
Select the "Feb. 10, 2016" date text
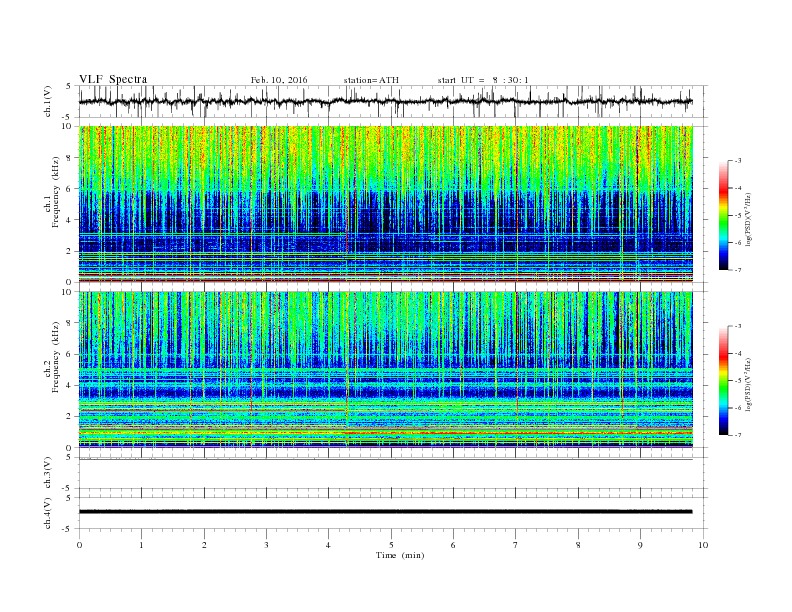click(279, 80)
